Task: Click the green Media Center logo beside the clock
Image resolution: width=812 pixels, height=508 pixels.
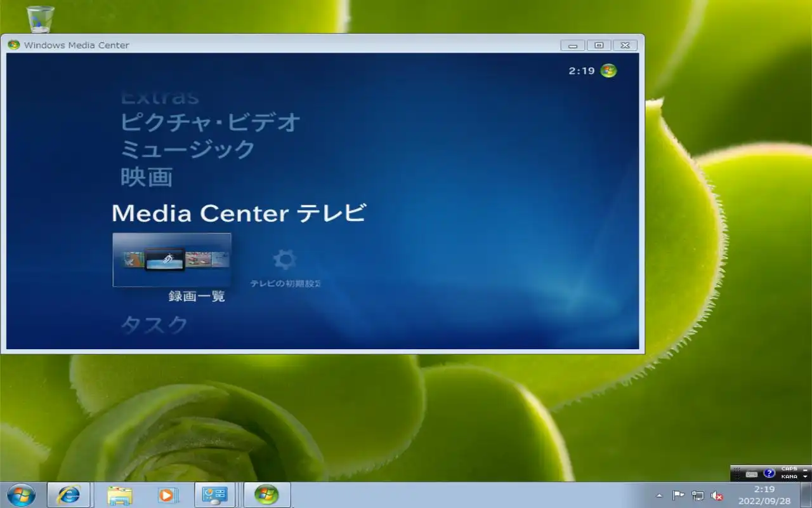Action: click(x=608, y=70)
